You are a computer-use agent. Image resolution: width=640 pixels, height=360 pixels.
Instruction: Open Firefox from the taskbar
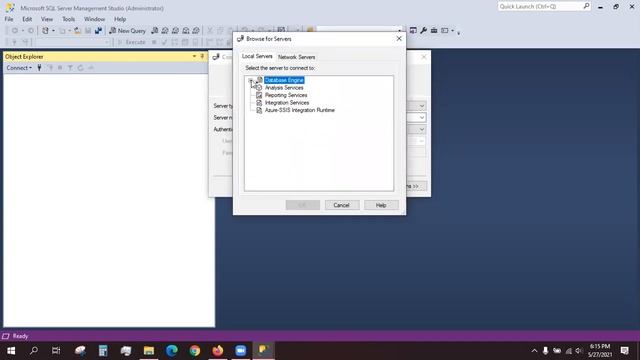click(218, 351)
